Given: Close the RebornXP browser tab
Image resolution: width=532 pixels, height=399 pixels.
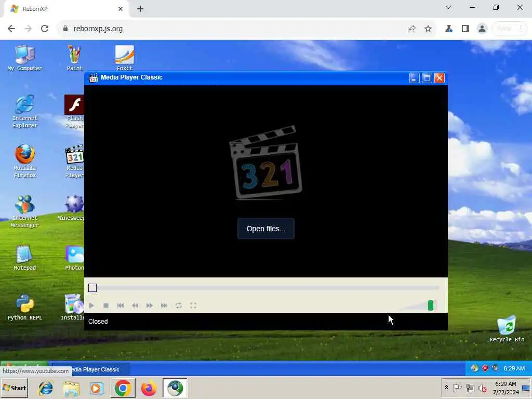Looking at the screenshot, I should click(121, 9).
